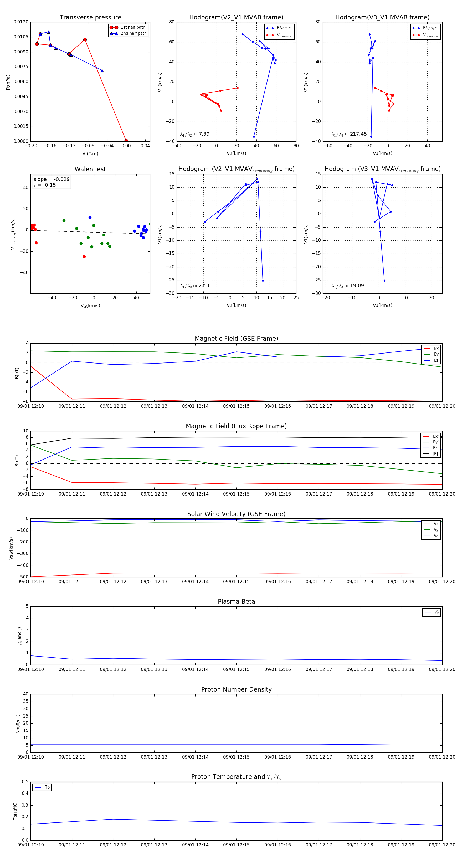Click 'Vx' legend entry in velocity plot

coord(431,524)
